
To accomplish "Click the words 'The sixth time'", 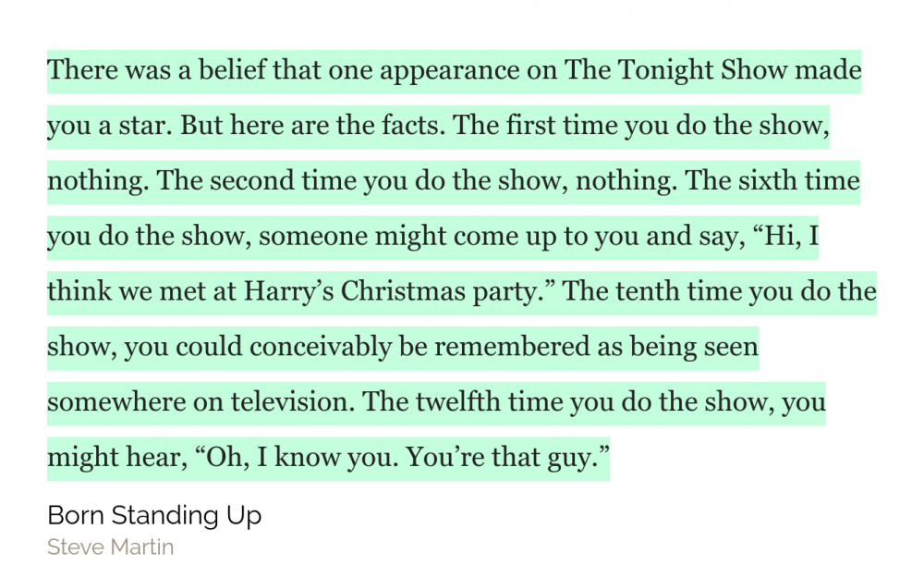I will tap(772, 180).
